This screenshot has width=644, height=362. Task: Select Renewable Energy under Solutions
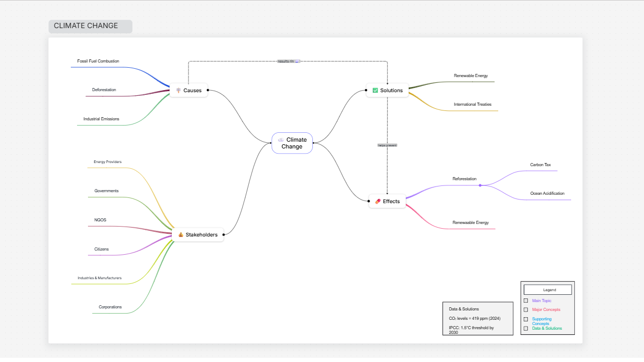471,76
